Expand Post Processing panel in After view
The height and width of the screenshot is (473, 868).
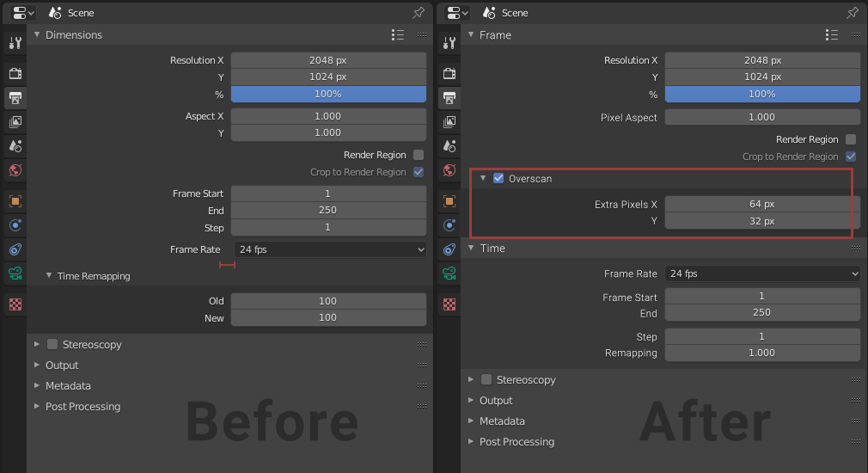(471, 441)
